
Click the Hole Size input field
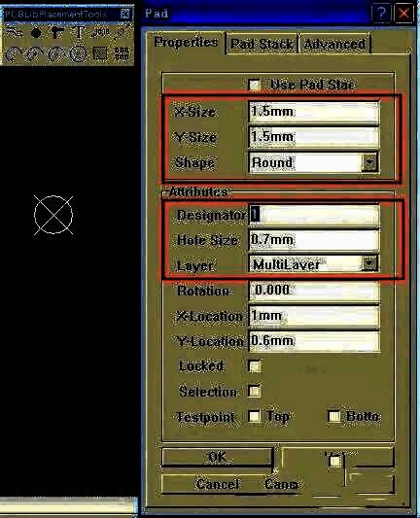click(314, 239)
